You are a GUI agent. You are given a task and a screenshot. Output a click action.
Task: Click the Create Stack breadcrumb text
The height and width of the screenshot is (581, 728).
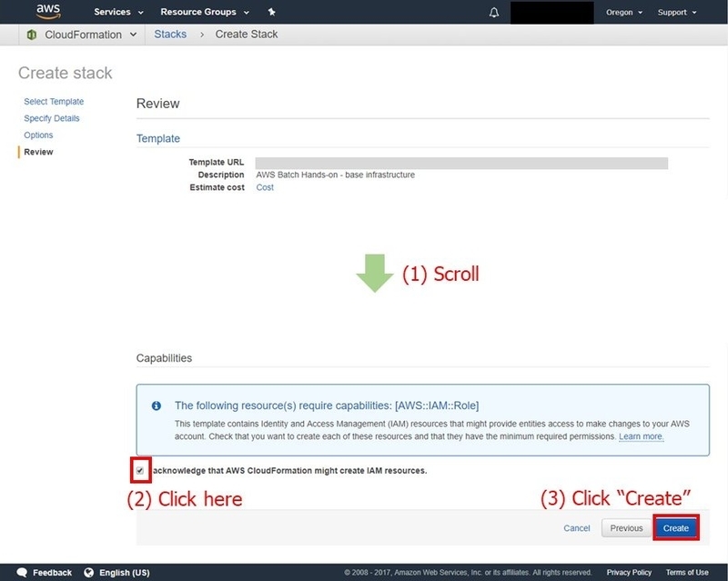(x=247, y=35)
